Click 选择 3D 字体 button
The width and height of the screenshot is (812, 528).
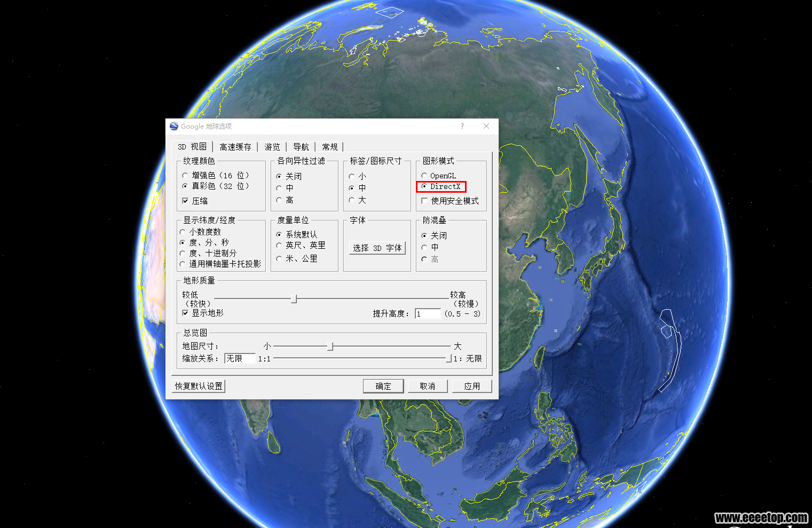click(377, 248)
